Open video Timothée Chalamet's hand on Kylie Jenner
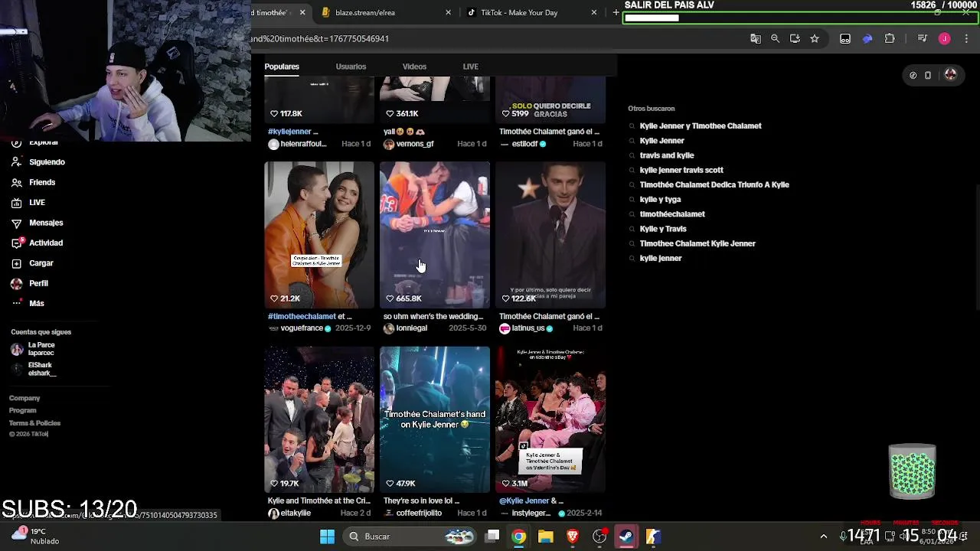Viewport: 980px width, 551px height. click(435, 419)
